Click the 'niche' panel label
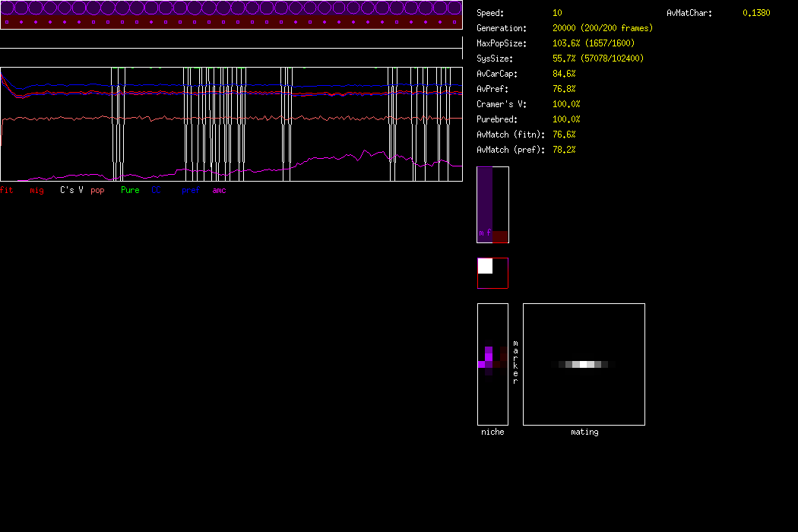The image size is (798, 532). (492, 432)
